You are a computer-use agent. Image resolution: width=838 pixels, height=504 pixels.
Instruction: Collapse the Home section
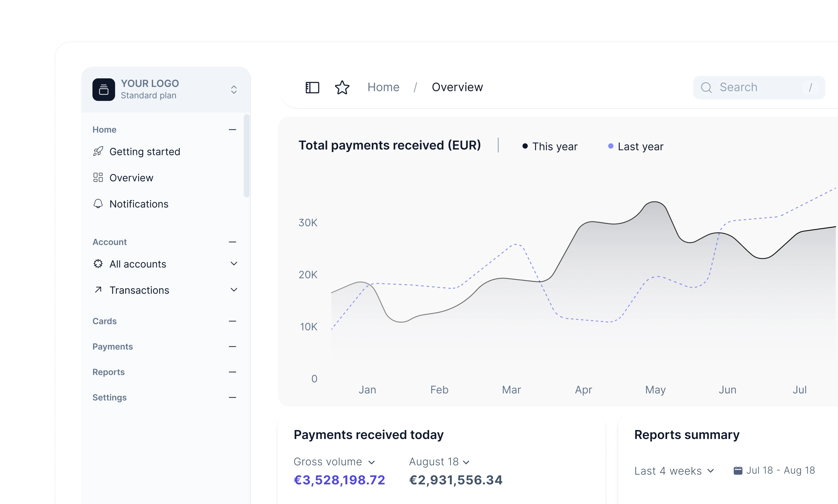click(233, 130)
